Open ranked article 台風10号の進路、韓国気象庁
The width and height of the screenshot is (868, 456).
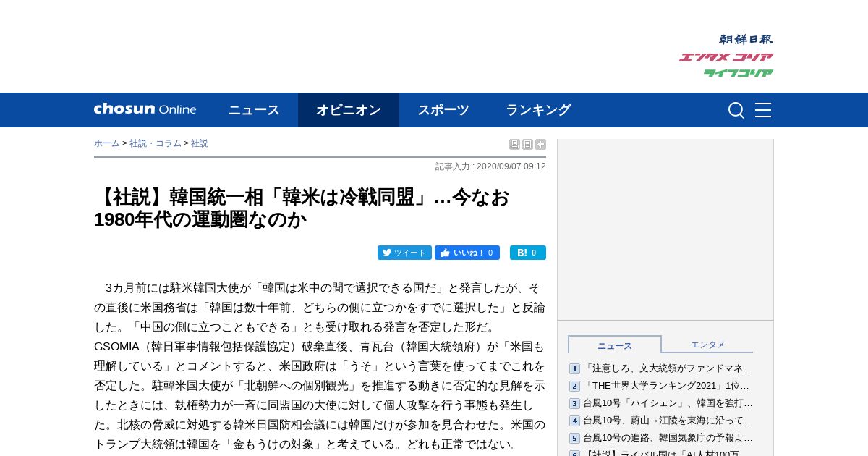click(668, 438)
